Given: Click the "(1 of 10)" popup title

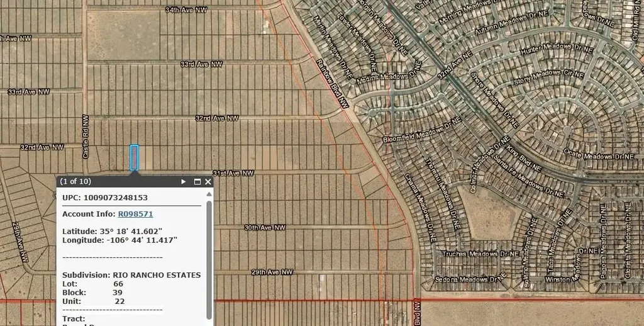Looking at the screenshot, I should (75, 182).
